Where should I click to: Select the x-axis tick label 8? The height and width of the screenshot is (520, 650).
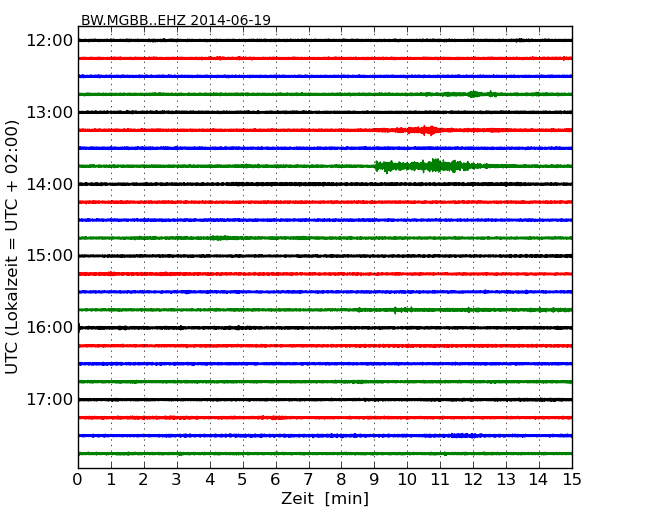[x=341, y=479]
